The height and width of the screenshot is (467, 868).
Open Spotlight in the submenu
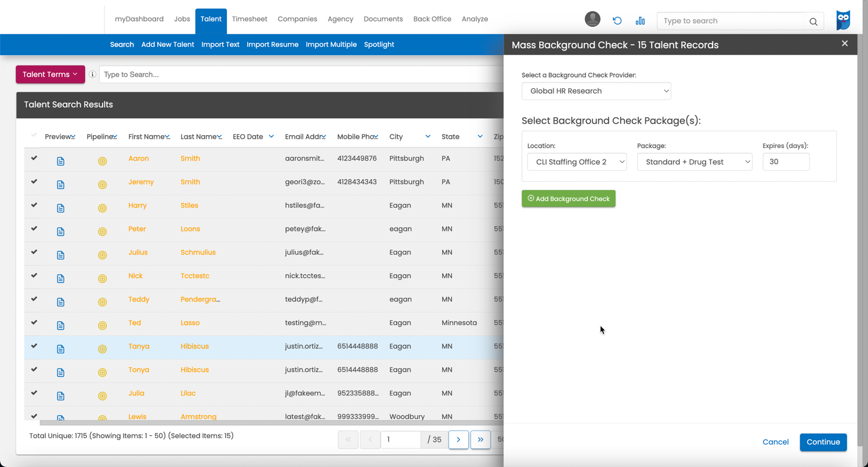pyautogui.click(x=379, y=45)
